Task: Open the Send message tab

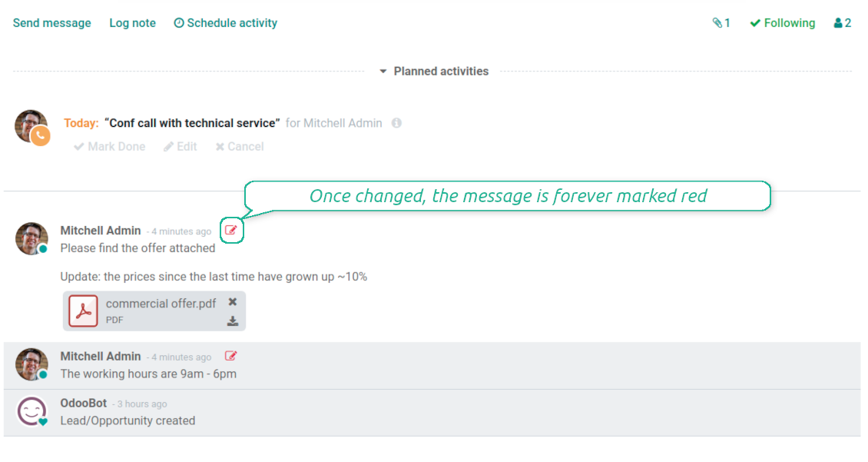Action: pos(52,23)
